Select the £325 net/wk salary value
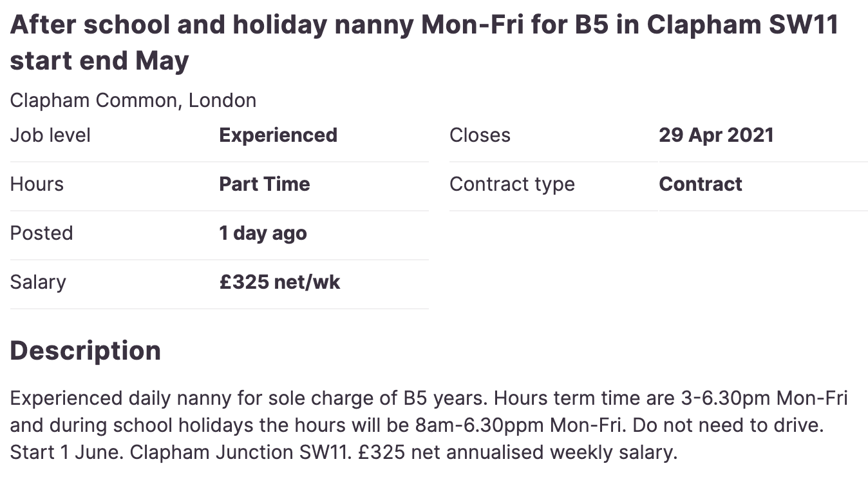Screen dimensions: 868x486 pyautogui.click(x=279, y=282)
